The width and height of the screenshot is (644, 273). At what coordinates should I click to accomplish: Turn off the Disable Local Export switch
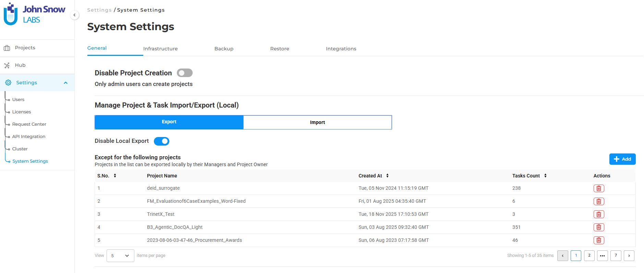coord(161,141)
